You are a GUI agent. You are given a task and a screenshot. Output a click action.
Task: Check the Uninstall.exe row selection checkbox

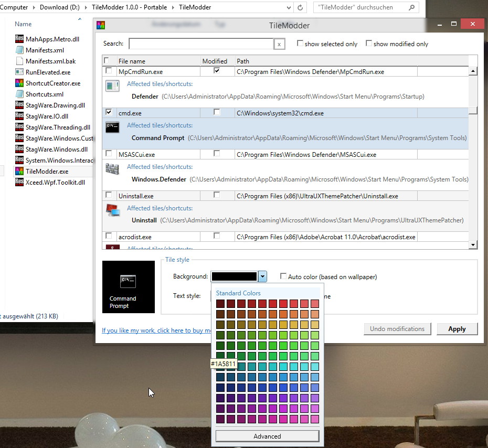pyautogui.click(x=109, y=195)
